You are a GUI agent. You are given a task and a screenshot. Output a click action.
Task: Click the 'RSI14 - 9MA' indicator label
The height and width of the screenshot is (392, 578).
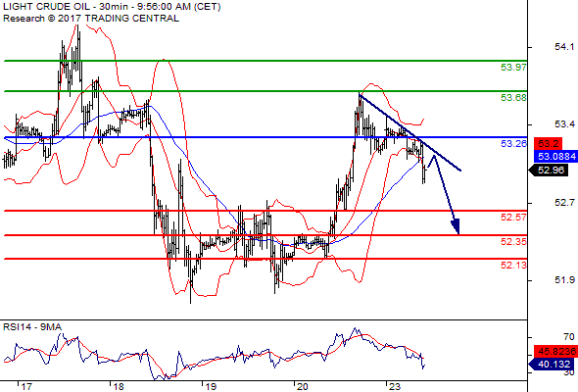coord(32,327)
